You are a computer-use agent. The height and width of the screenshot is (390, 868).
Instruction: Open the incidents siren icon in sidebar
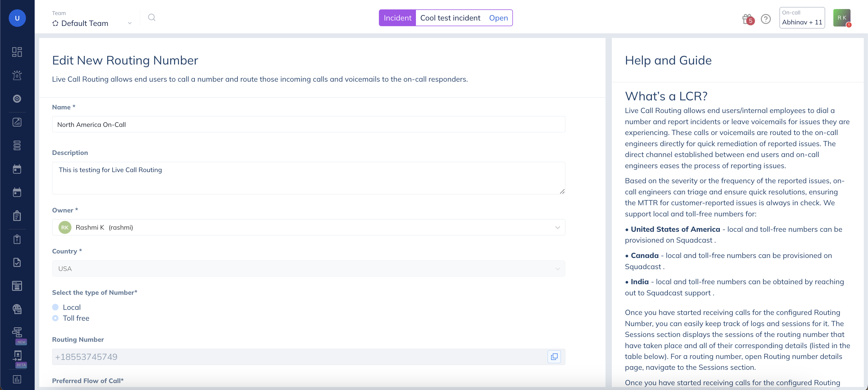click(17, 75)
